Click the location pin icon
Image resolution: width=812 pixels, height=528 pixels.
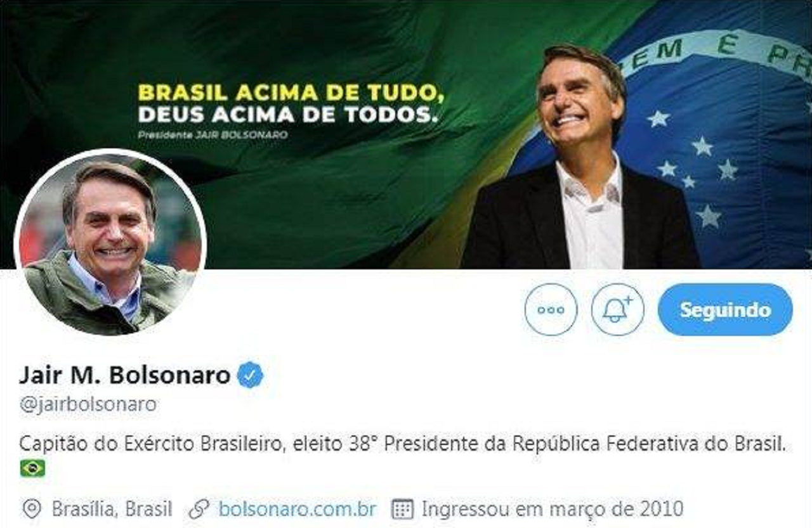tap(31, 508)
